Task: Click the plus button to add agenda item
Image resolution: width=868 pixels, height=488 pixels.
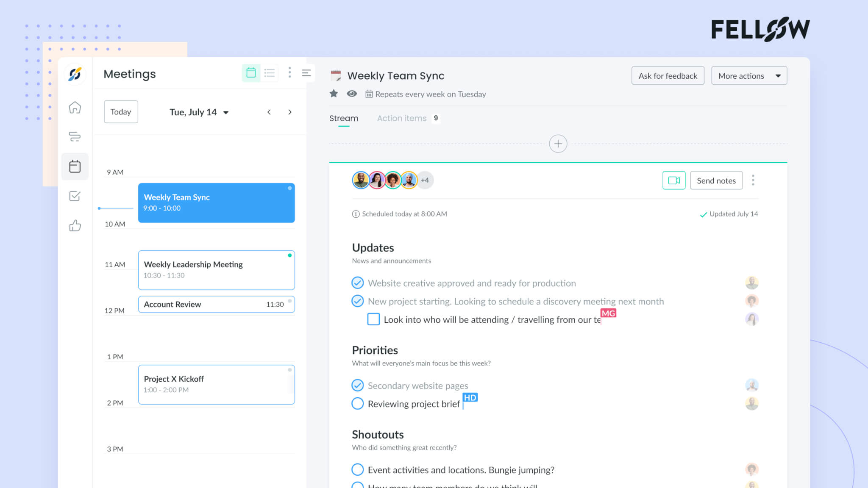Action: (557, 144)
